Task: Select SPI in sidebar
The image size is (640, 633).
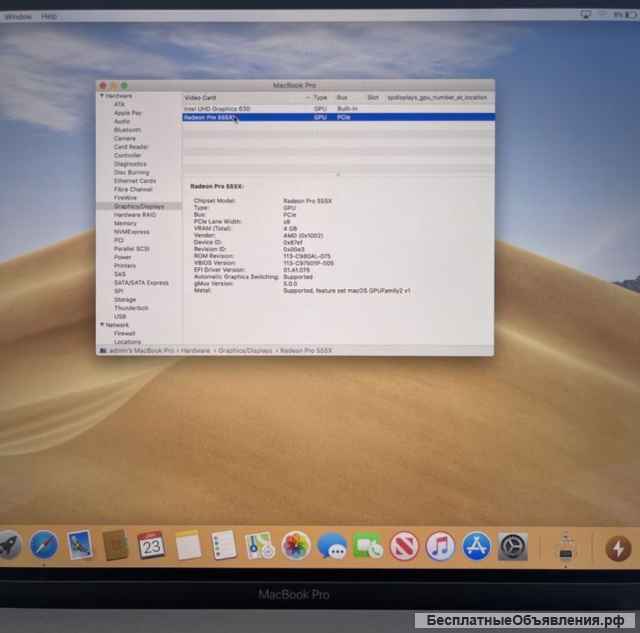Action: point(118,291)
